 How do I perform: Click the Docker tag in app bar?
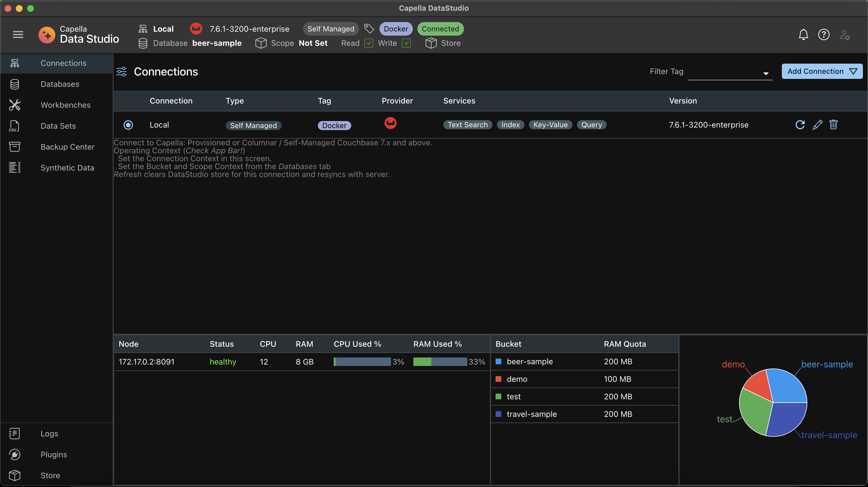(396, 29)
